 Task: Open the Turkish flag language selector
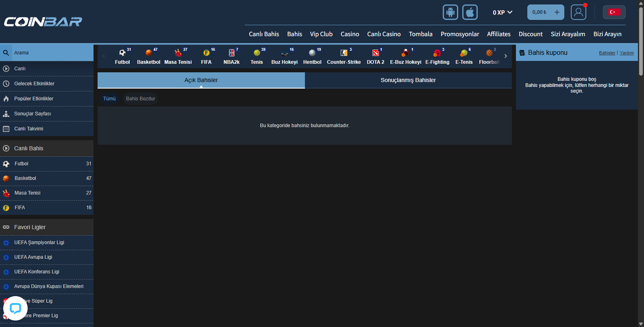(614, 12)
